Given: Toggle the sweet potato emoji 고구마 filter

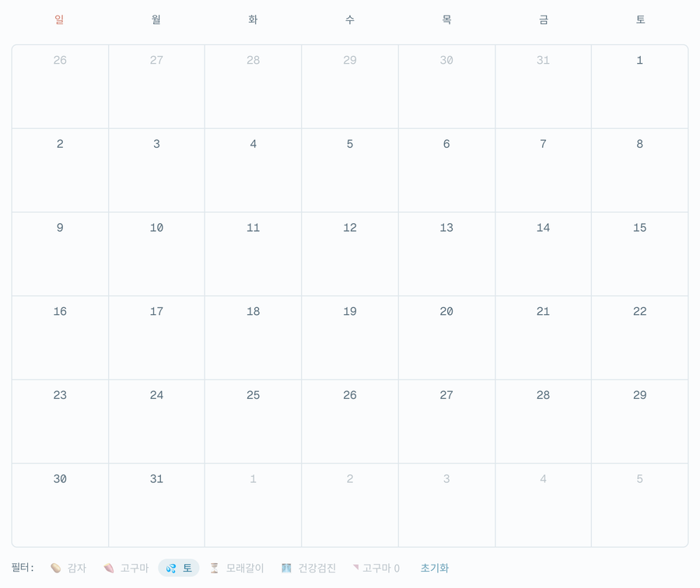Looking at the screenshot, I should tap(126, 568).
